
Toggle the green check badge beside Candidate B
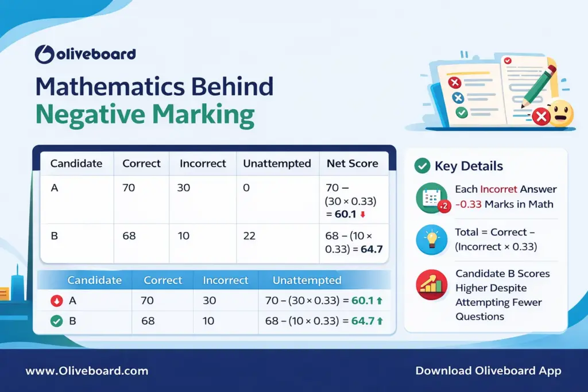click(55, 321)
